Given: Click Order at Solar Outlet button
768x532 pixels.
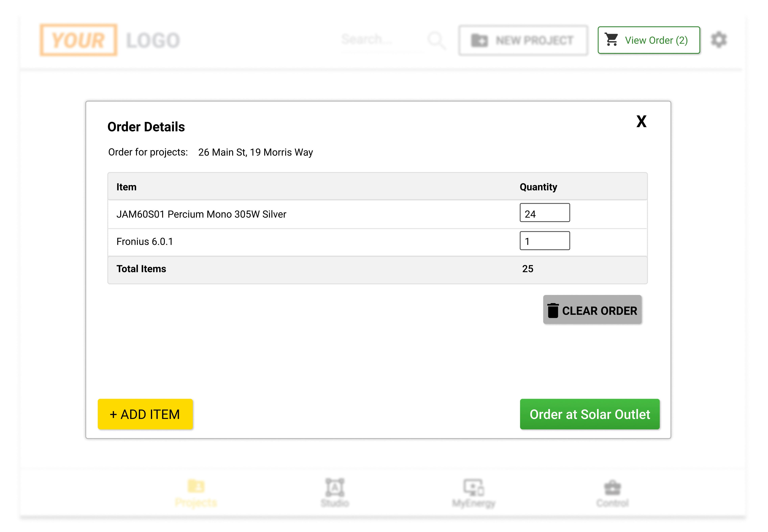Looking at the screenshot, I should pyautogui.click(x=589, y=414).
